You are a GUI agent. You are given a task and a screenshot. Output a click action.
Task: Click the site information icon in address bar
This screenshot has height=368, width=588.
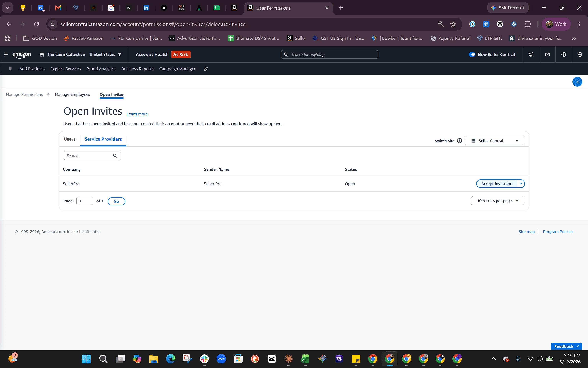pyautogui.click(x=53, y=24)
